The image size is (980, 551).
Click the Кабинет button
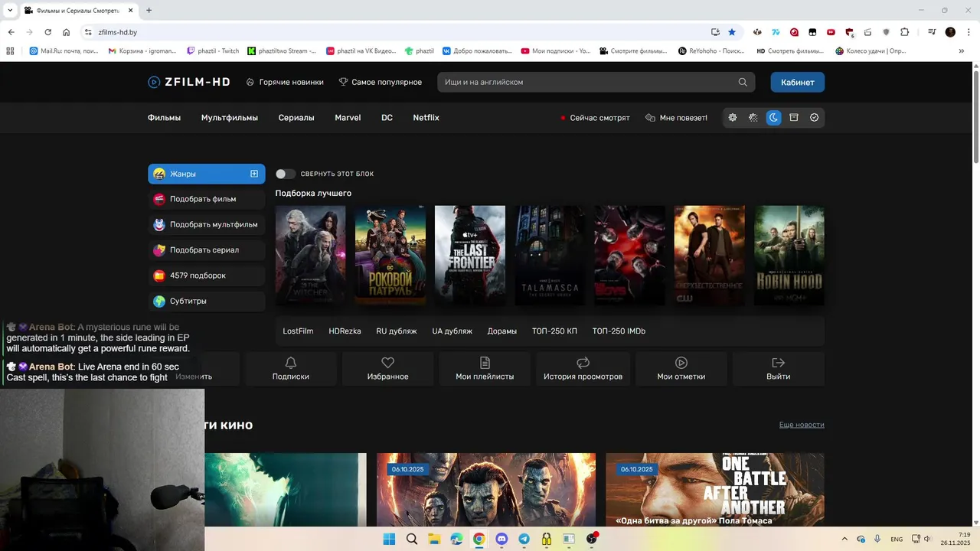click(x=798, y=82)
